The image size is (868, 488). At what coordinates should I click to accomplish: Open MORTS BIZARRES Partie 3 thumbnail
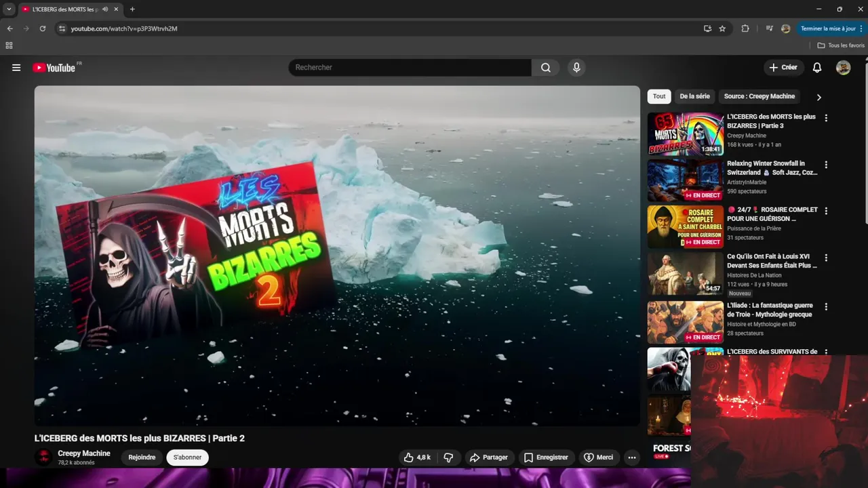[x=685, y=134]
